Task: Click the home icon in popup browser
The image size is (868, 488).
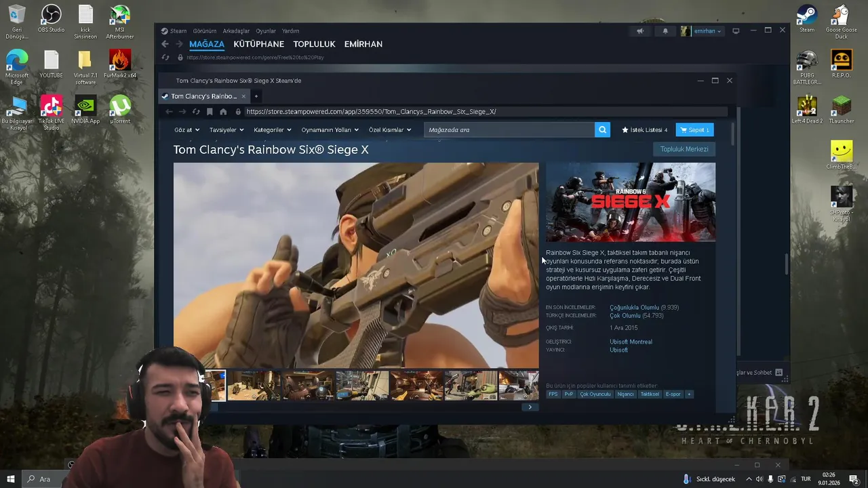Action: 223,112
